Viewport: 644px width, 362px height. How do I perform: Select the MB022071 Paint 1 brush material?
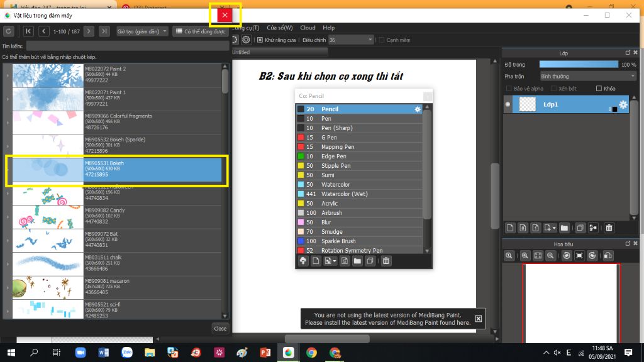click(x=116, y=99)
